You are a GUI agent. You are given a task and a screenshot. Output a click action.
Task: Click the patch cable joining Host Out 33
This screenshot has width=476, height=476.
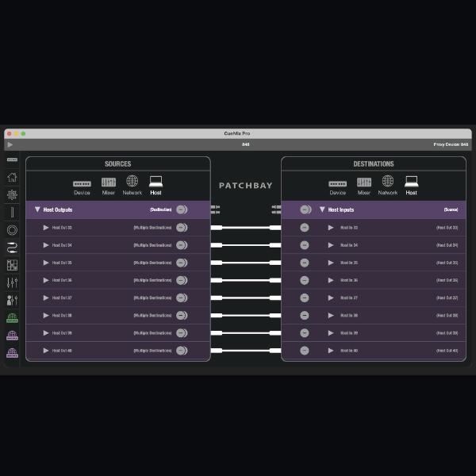coord(246,228)
